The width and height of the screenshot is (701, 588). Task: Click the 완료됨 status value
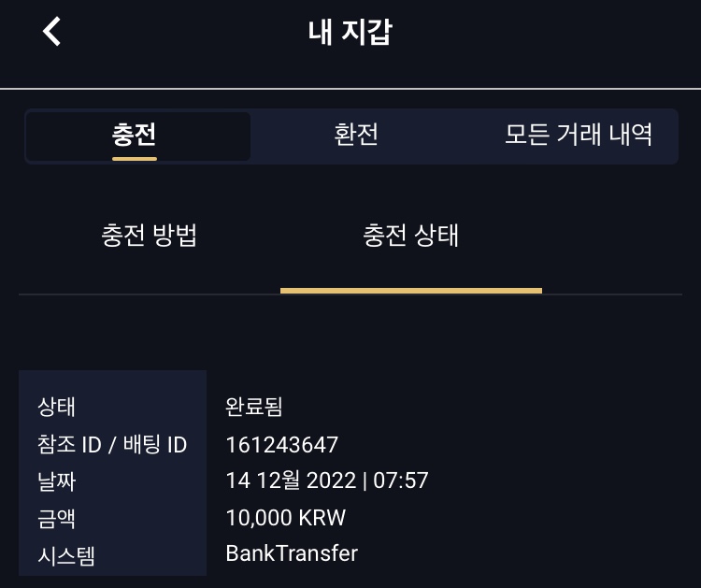coord(254,408)
